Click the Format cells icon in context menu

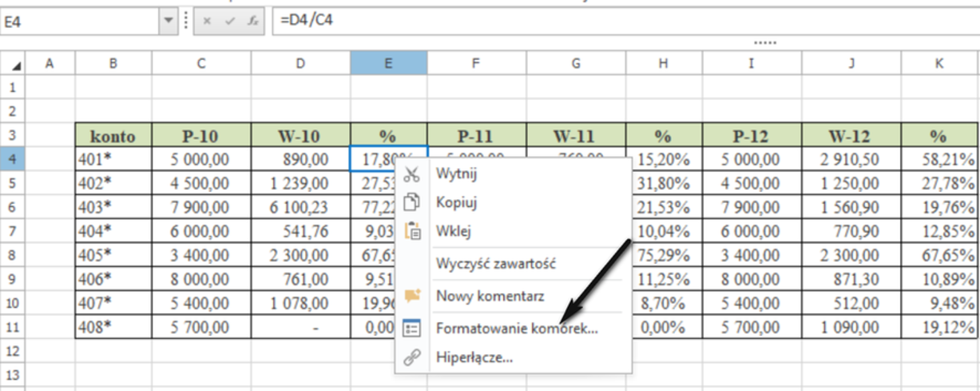pyautogui.click(x=412, y=328)
